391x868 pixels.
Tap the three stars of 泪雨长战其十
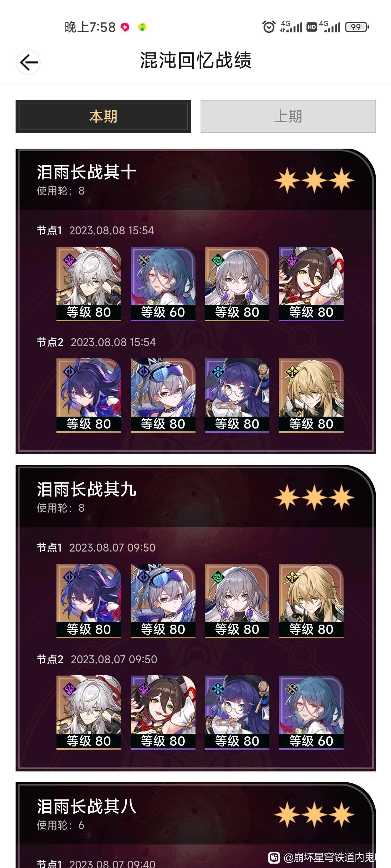314,180
